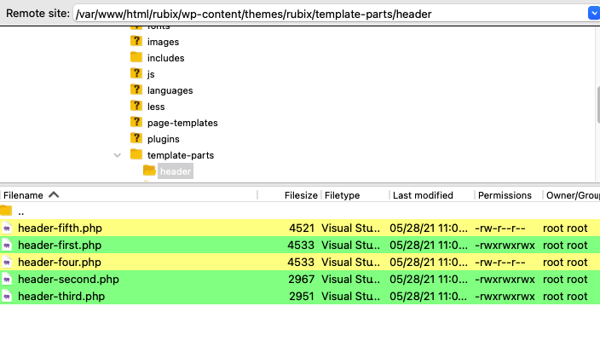Select the images folder icon
This screenshot has width=600, height=364.
click(x=136, y=41)
